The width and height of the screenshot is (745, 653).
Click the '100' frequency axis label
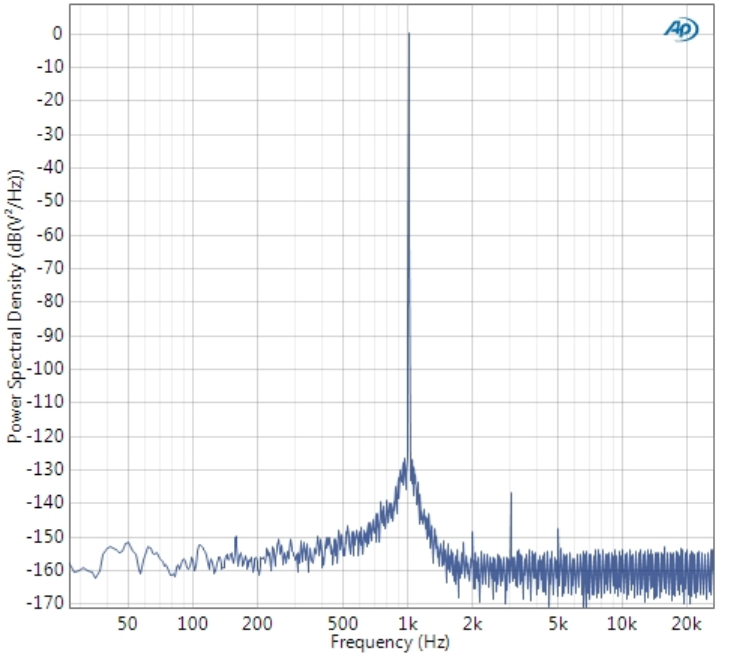tap(192, 623)
